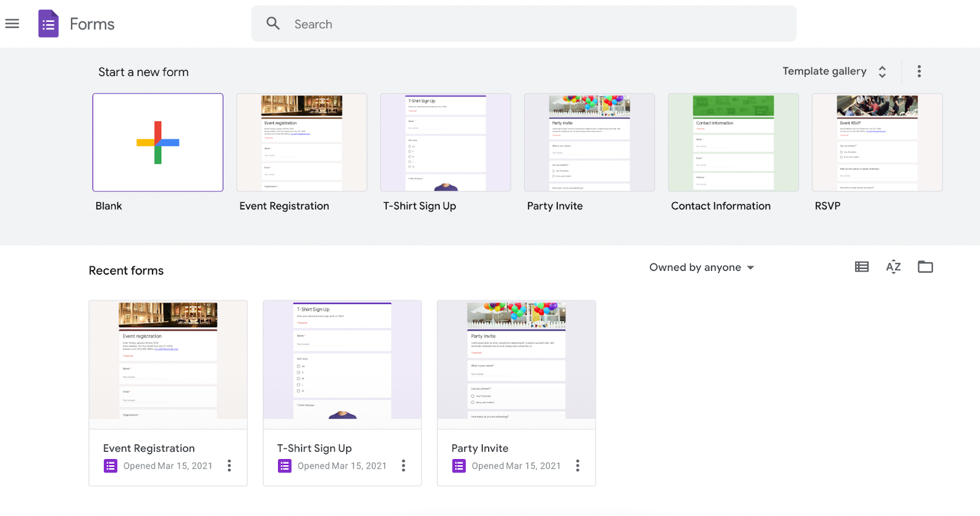Click T-Shirt Sign Up's Opened Mar 15, 2021 date
Image resolution: width=980 pixels, height=516 pixels.
(342, 466)
